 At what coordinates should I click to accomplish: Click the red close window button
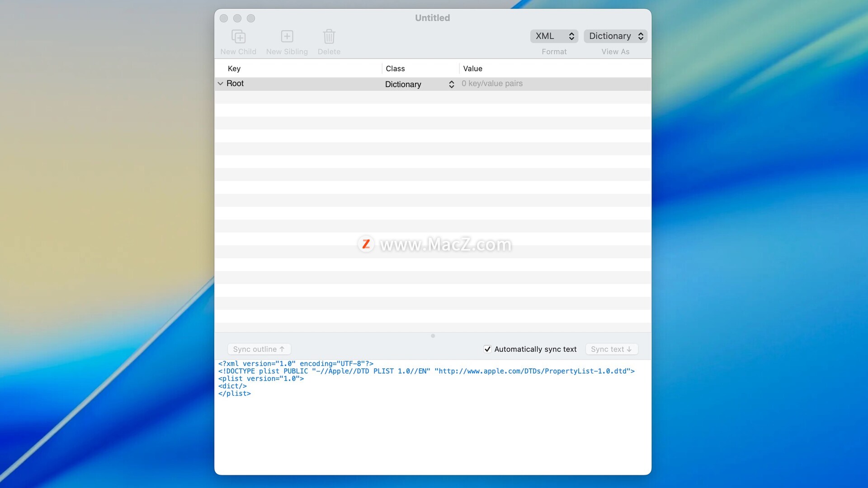click(224, 18)
